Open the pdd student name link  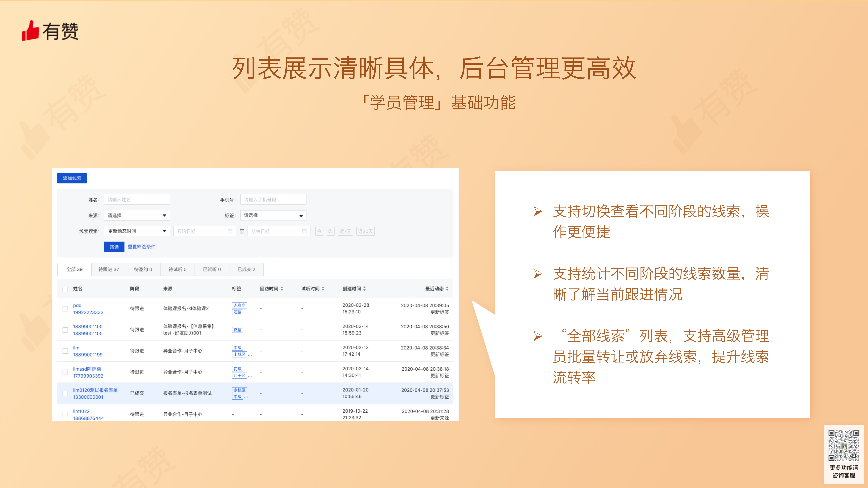(77, 305)
